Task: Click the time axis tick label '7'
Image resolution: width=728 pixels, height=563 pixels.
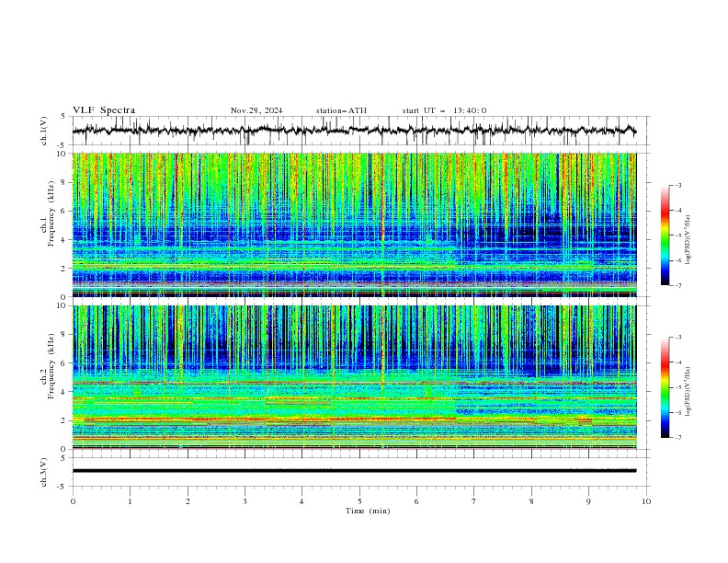Action: (474, 501)
